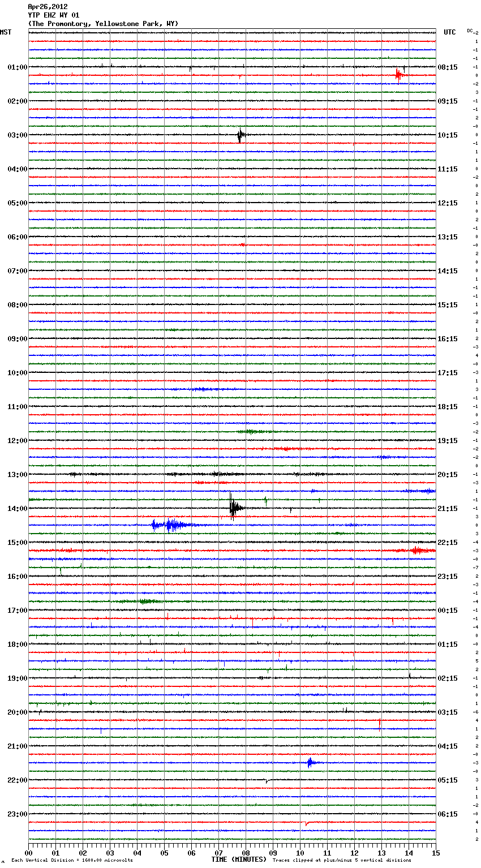Click the 04:15 UTC time label

[448, 746]
